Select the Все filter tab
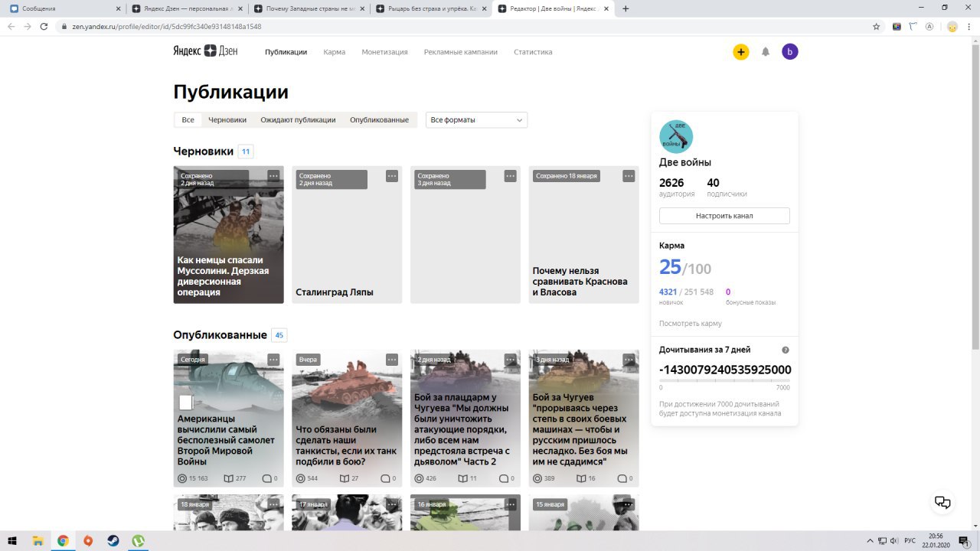Viewport: 980px width, 551px height. coord(188,120)
